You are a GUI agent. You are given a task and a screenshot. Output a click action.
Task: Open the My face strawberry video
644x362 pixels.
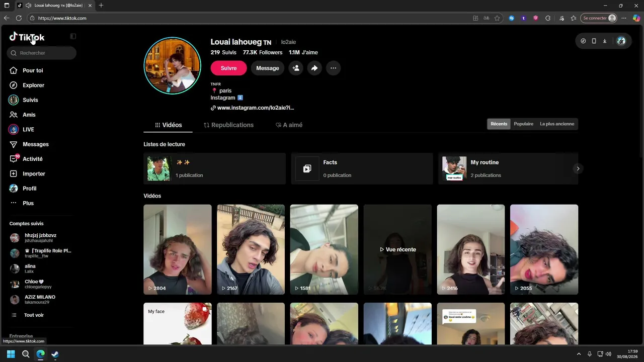[x=178, y=324]
